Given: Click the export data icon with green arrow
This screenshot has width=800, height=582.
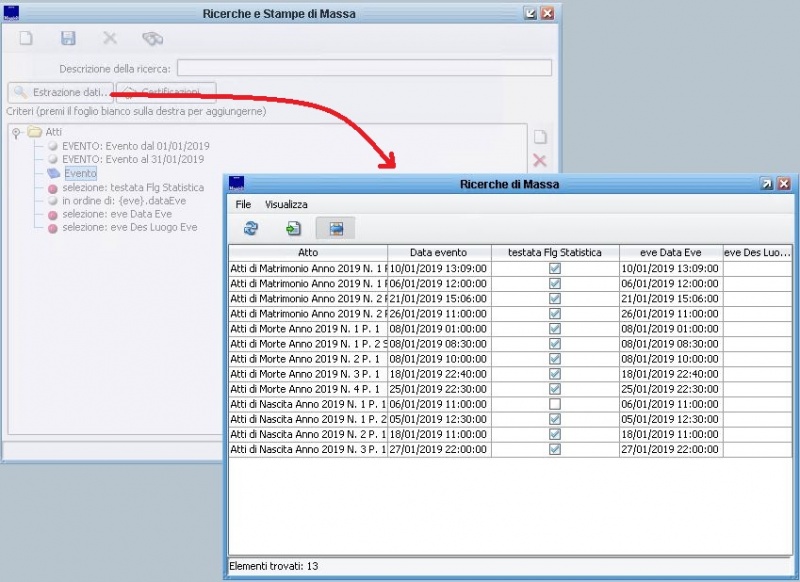Looking at the screenshot, I should [293, 228].
